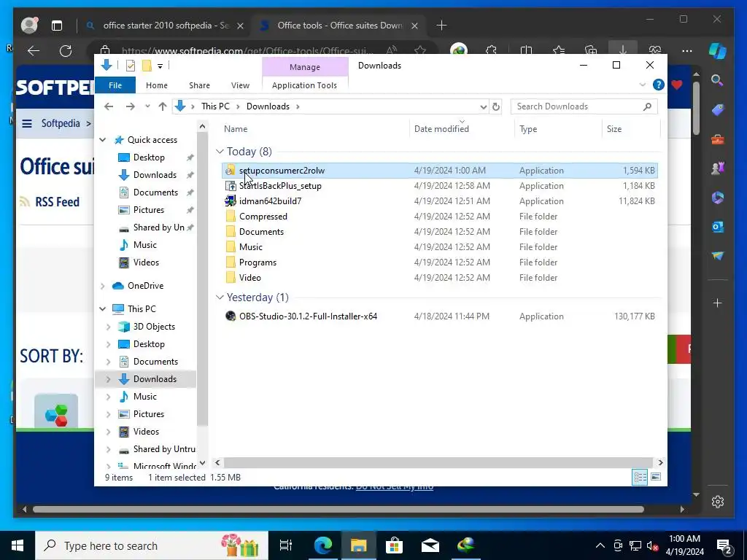
Task: Select the StartIsBackPlus_setup file icon
Action: [x=231, y=186]
